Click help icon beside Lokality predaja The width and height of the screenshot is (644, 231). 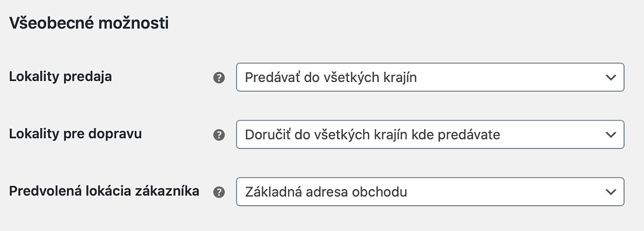(219, 78)
